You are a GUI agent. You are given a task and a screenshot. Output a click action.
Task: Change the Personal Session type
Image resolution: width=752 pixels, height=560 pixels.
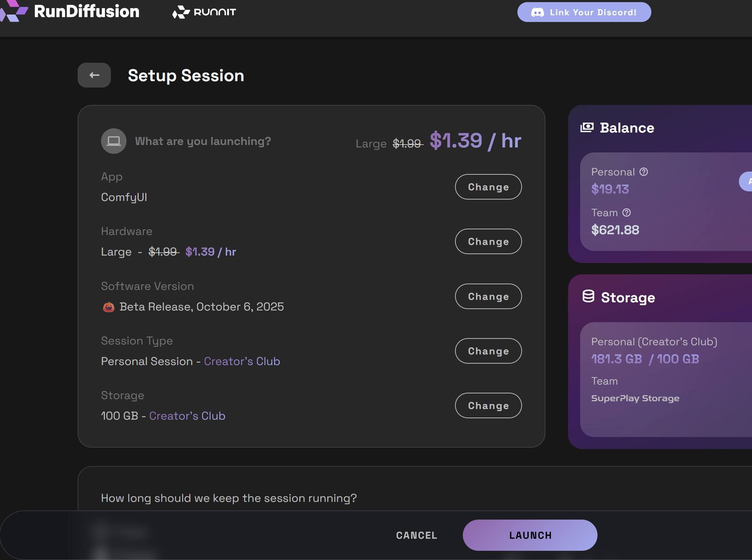tap(488, 351)
